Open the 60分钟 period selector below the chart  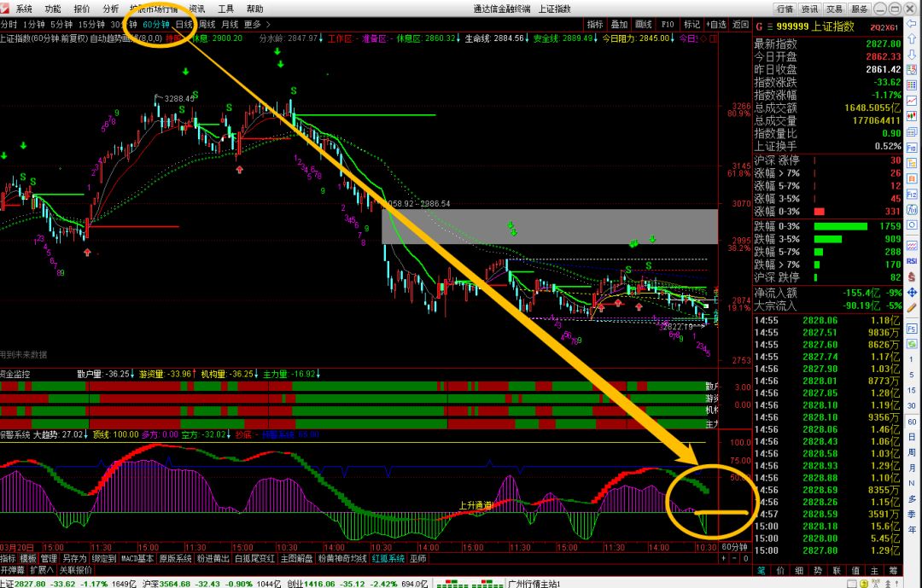pyautogui.click(x=733, y=546)
